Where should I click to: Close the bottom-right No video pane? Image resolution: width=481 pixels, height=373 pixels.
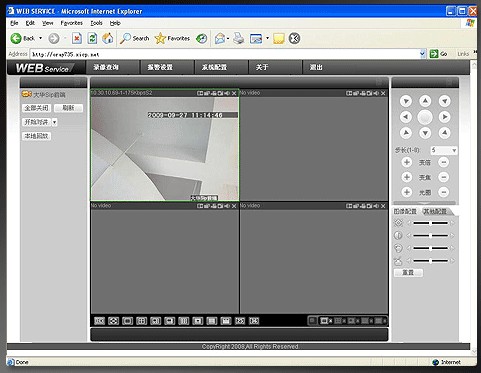click(x=383, y=206)
